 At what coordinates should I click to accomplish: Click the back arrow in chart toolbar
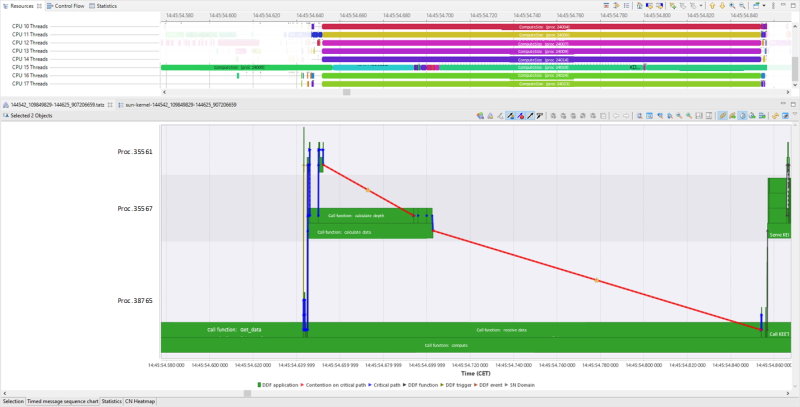(616, 116)
